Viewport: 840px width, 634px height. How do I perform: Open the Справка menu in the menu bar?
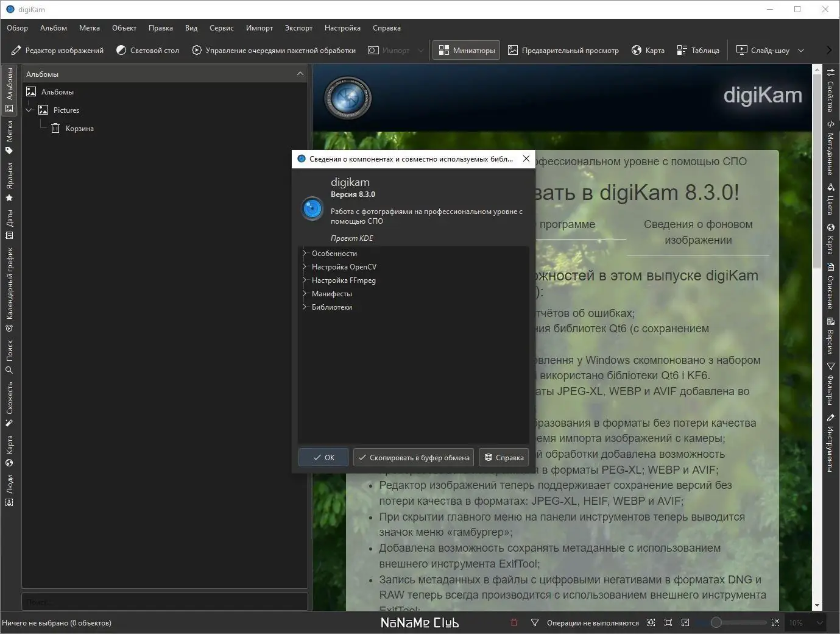pyautogui.click(x=387, y=28)
